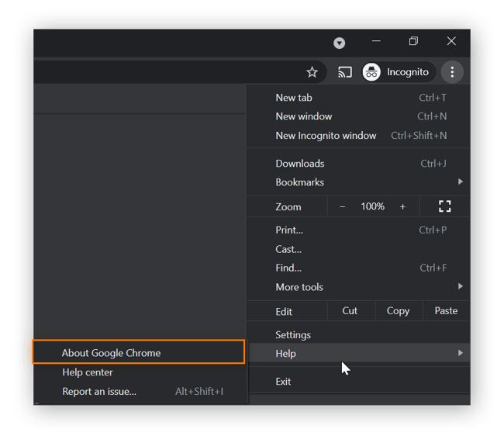504x436 pixels.
Task: Click the Copy button in Edit row
Action: 399,311
